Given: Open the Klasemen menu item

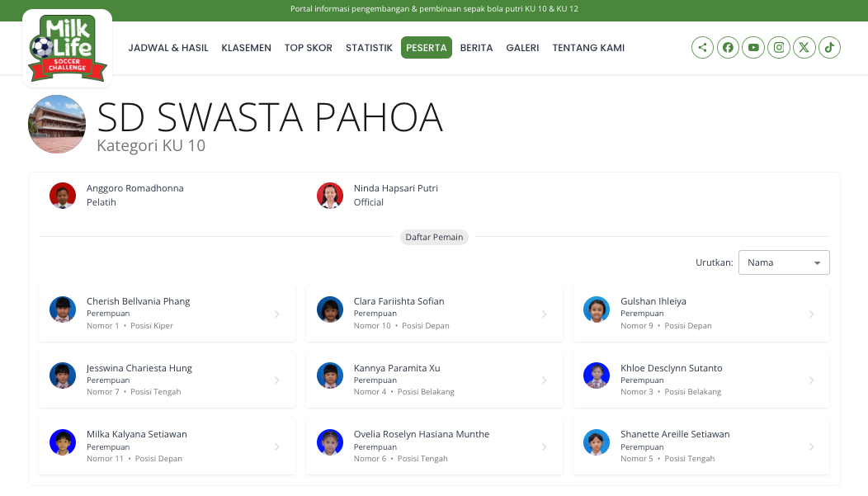Looking at the screenshot, I should tap(246, 48).
